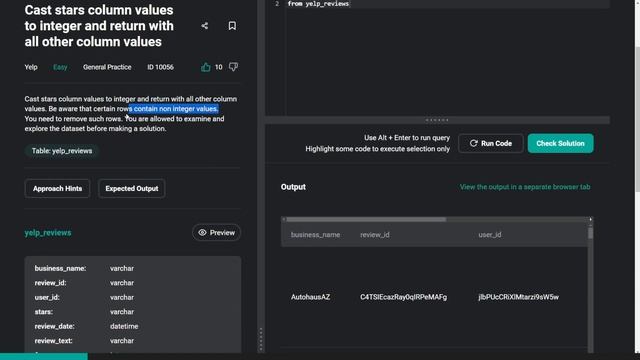The width and height of the screenshot is (640, 360).
Task: Click the C4TSIEcazRay0qIRPeMAFg review id cell
Action: [403, 297]
